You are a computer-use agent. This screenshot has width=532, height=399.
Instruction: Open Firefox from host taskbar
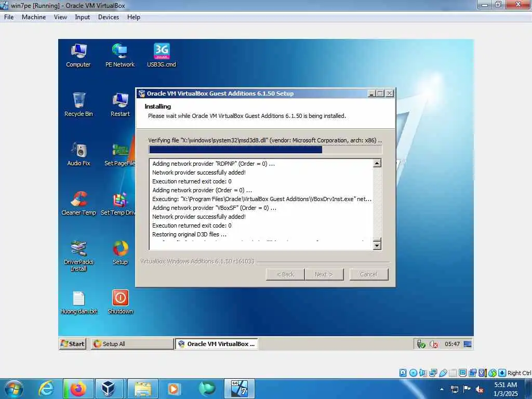78,389
